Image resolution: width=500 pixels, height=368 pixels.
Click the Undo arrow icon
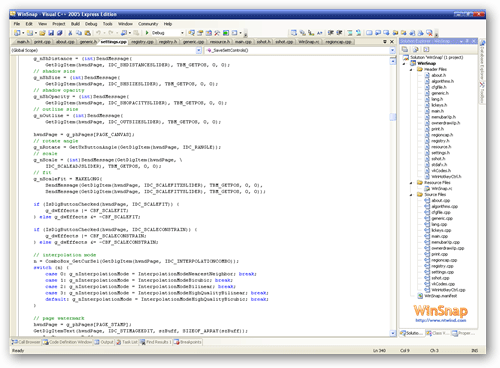pyautogui.click(x=98, y=33)
